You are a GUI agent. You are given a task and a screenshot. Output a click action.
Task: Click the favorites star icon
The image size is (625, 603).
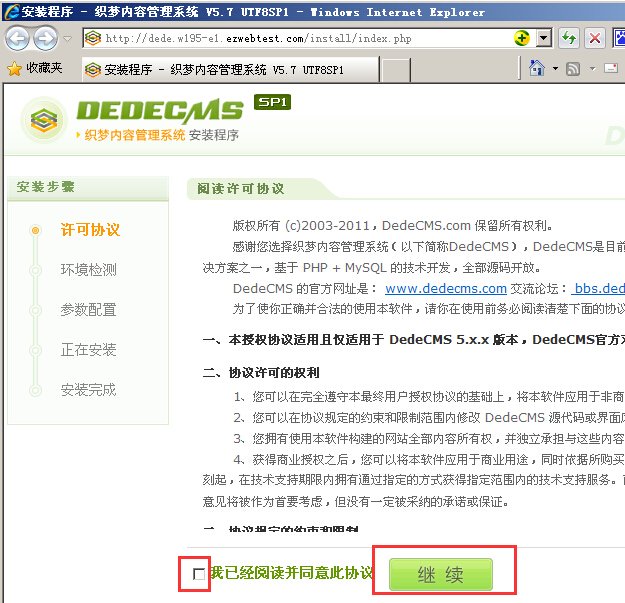coord(14,69)
